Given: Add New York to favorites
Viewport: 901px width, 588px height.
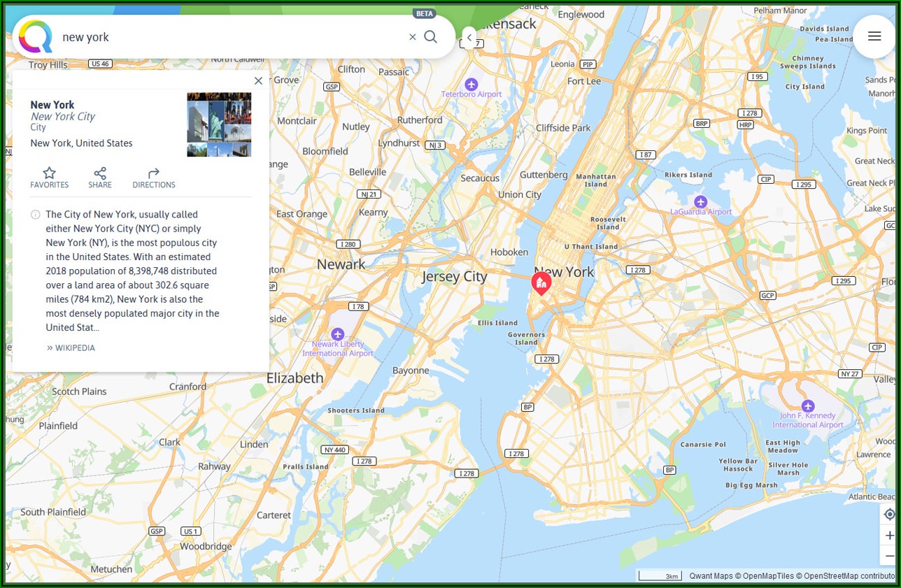Looking at the screenshot, I should click(49, 178).
